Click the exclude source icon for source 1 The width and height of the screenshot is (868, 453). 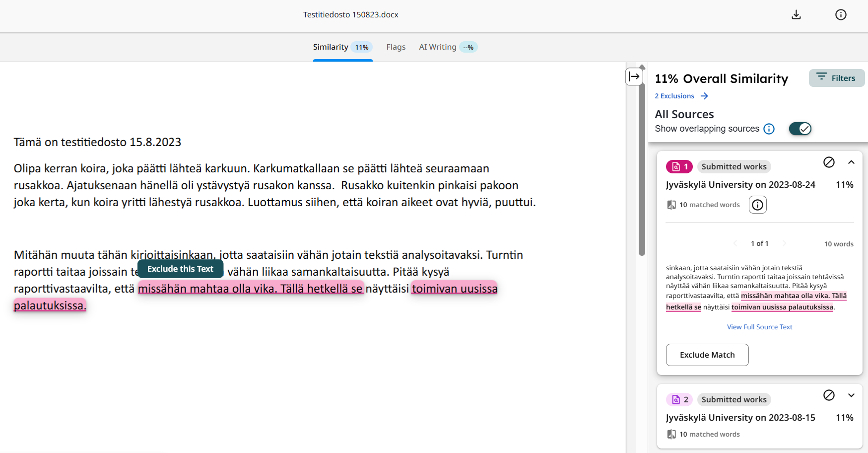(x=829, y=162)
